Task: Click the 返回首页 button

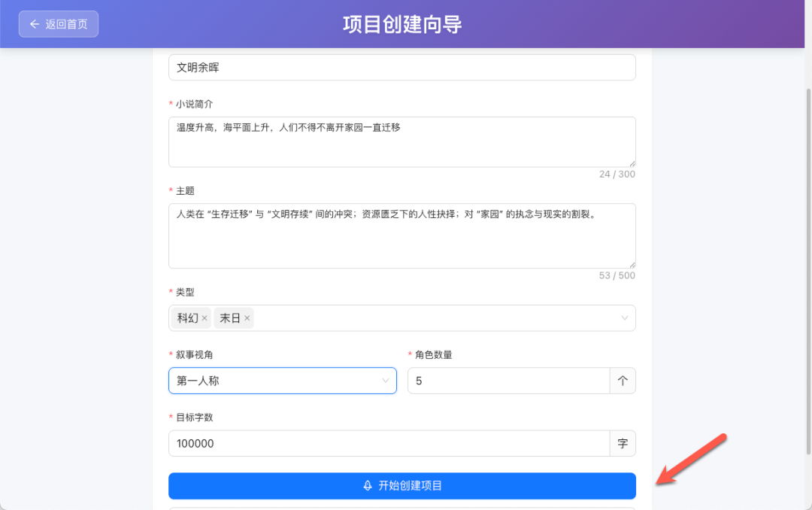Action: 58,23
